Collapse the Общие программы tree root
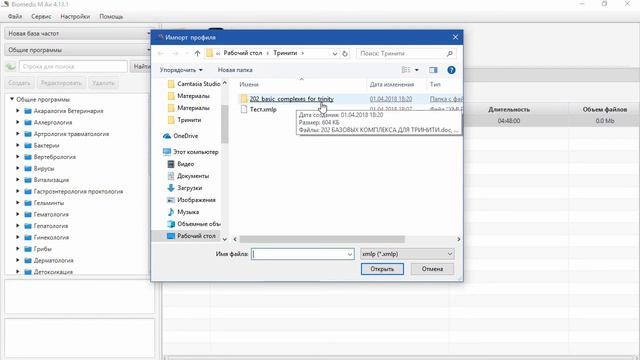The height and width of the screenshot is (360, 640). 12,99
